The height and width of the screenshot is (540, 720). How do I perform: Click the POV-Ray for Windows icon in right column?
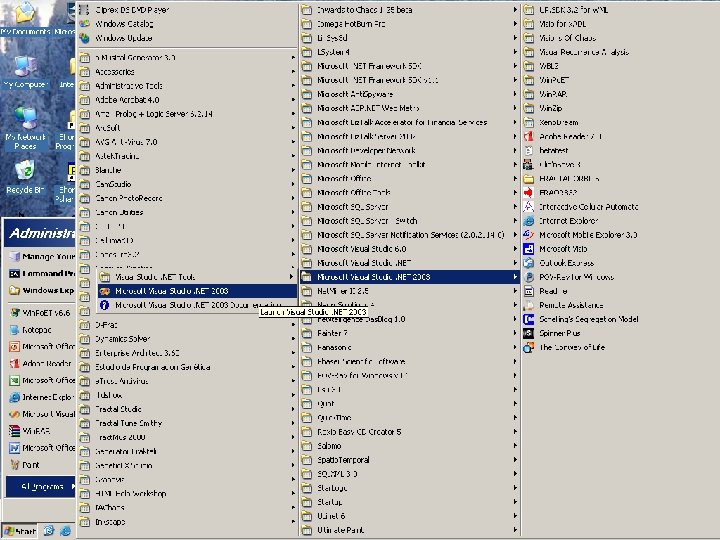[x=529, y=277]
